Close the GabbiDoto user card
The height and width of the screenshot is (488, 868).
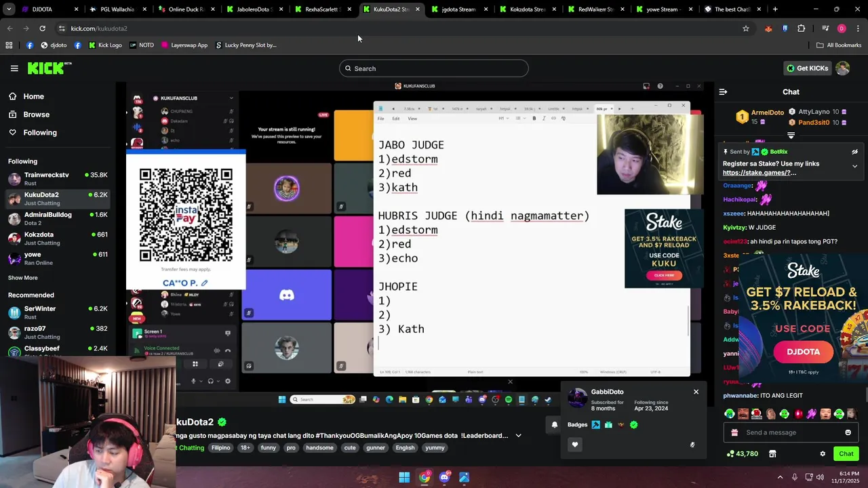696,392
